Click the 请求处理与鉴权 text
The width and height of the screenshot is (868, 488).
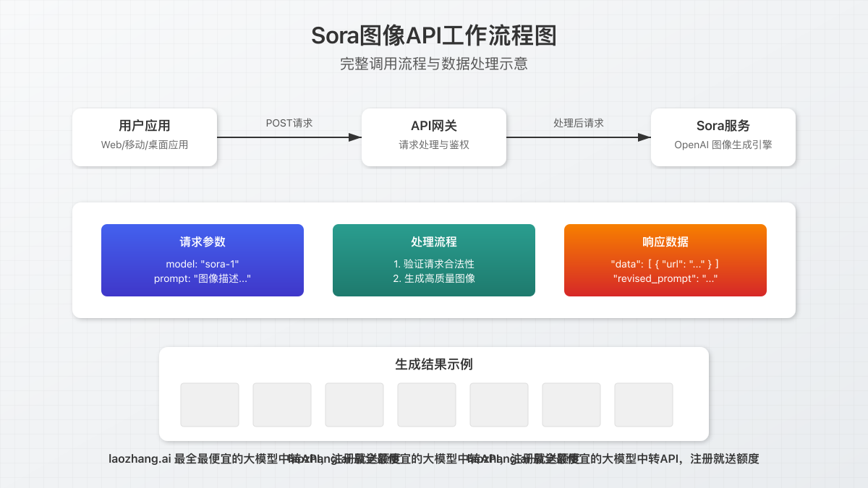(x=434, y=145)
